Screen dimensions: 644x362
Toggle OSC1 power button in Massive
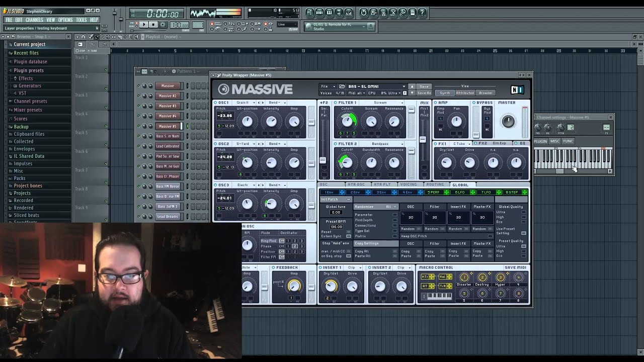tap(216, 103)
